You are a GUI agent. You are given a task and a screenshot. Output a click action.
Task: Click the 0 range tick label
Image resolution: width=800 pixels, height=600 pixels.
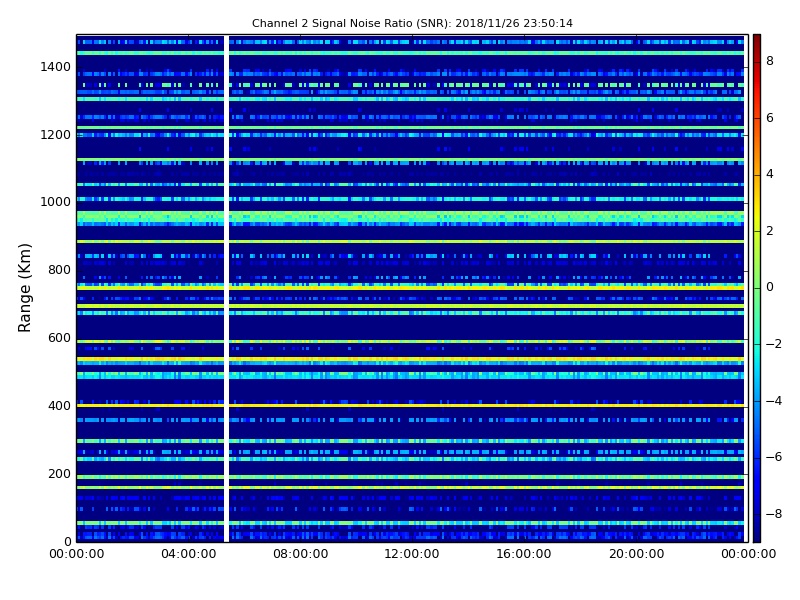tap(67, 541)
